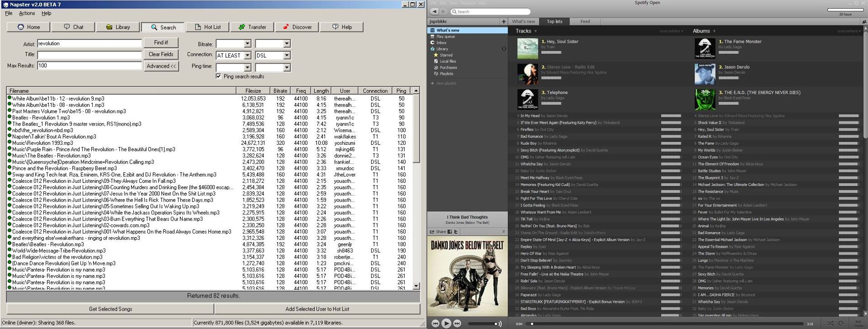Image resolution: width=868 pixels, height=329 pixels.
Task: Switch to the Feed tab in Spotify
Action: (585, 21)
